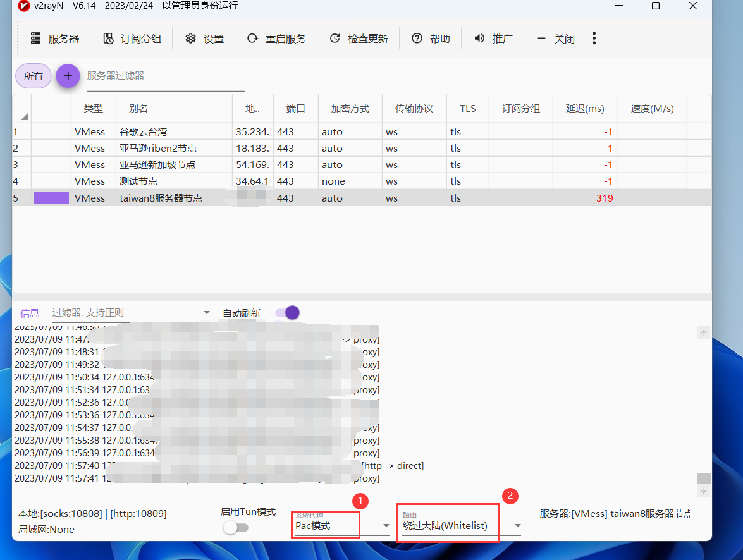
Task: Click the 信息 info label
Action: pos(29,313)
